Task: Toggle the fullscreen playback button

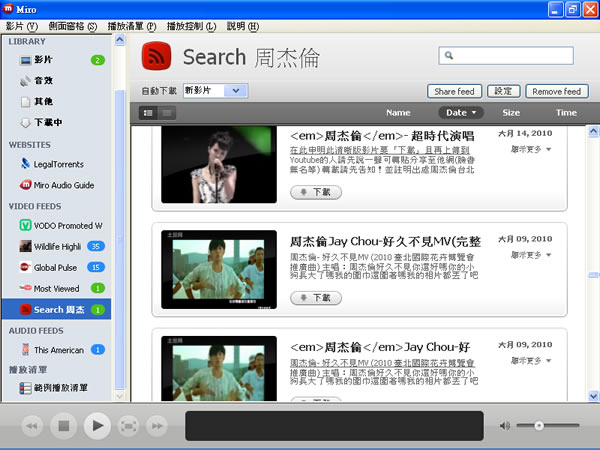Action: coord(129,426)
